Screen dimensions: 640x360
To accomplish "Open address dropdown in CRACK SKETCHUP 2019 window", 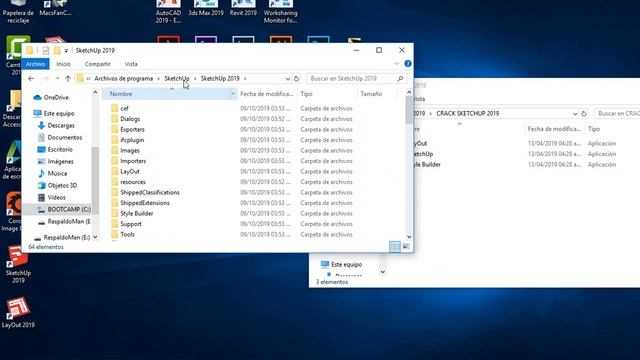I will pyautogui.click(x=575, y=113).
